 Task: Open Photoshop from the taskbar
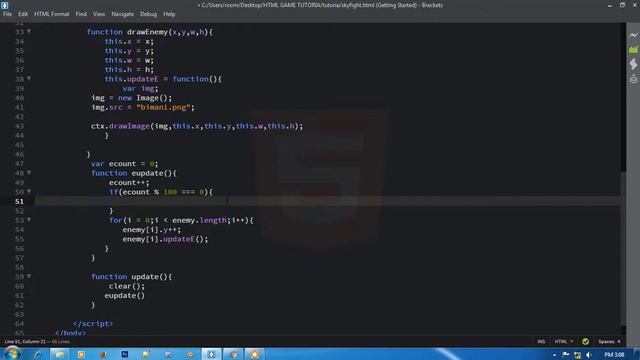point(124,354)
